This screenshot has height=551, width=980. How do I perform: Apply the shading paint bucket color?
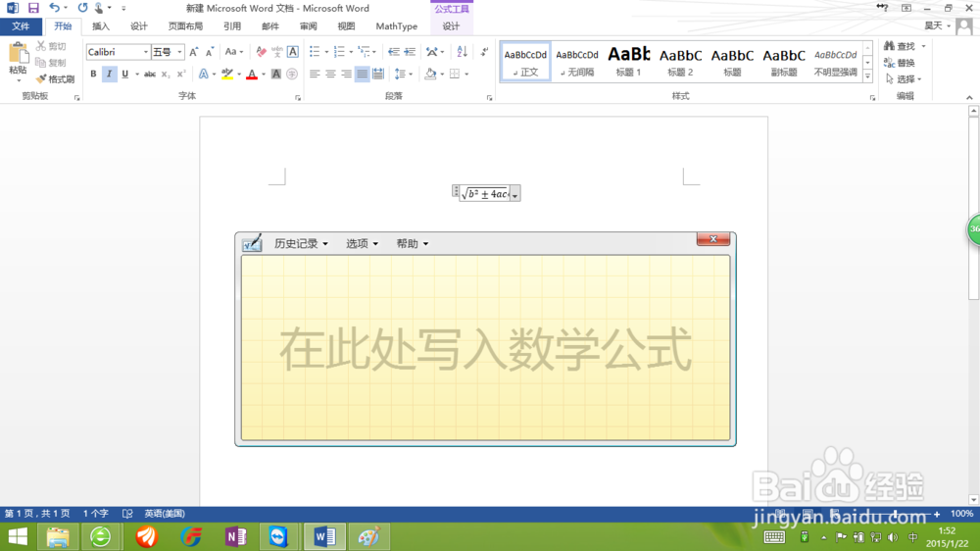[430, 74]
